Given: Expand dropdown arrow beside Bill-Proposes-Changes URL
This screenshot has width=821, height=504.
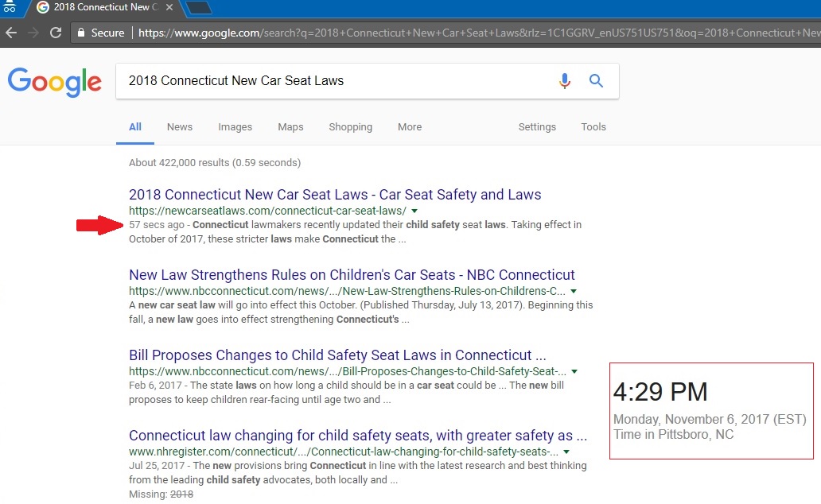Looking at the screenshot, I should click(574, 371).
